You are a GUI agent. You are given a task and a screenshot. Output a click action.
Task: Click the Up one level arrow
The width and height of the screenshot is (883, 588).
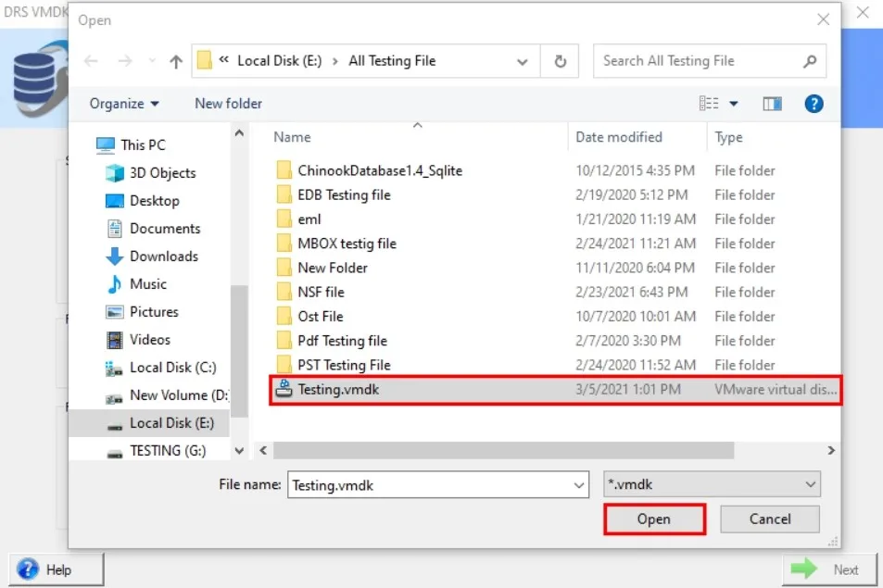tap(176, 61)
